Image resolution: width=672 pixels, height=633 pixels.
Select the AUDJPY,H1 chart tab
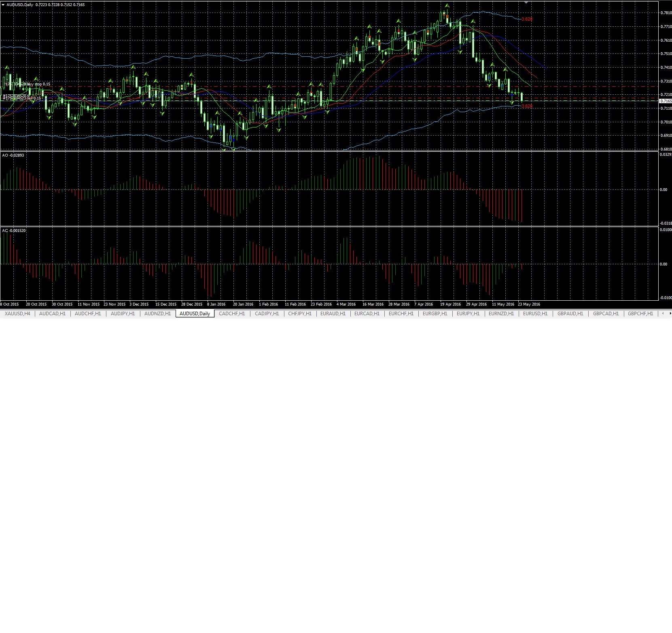point(123,314)
